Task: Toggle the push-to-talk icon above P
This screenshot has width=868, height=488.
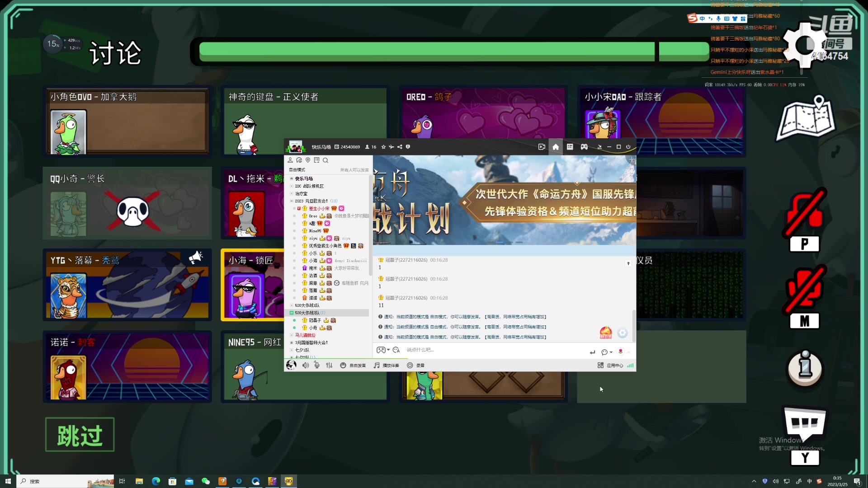Action: tap(805, 212)
